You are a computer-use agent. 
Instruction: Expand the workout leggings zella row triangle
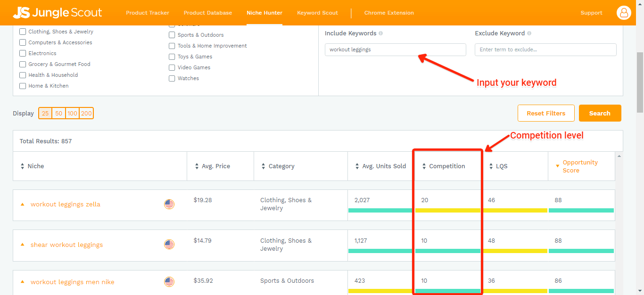(x=22, y=205)
